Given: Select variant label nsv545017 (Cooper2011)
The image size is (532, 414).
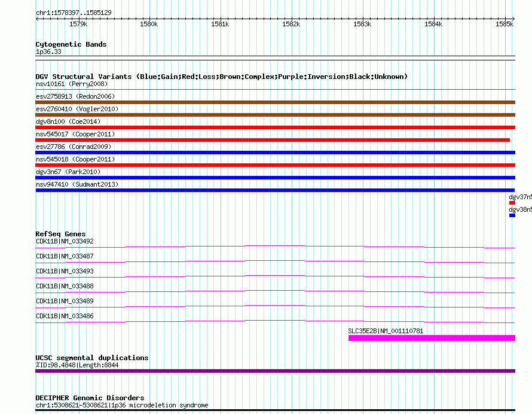Looking at the screenshot, I should click(x=75, y=134).
